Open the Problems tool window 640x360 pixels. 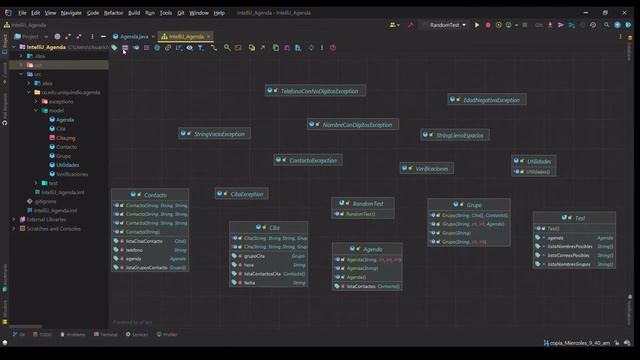pos(73,334)
